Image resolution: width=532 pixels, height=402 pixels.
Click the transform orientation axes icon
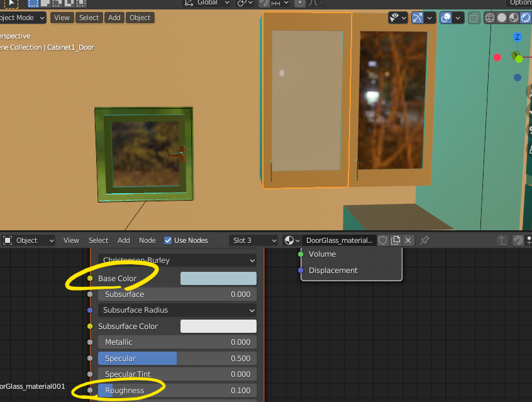189,3
